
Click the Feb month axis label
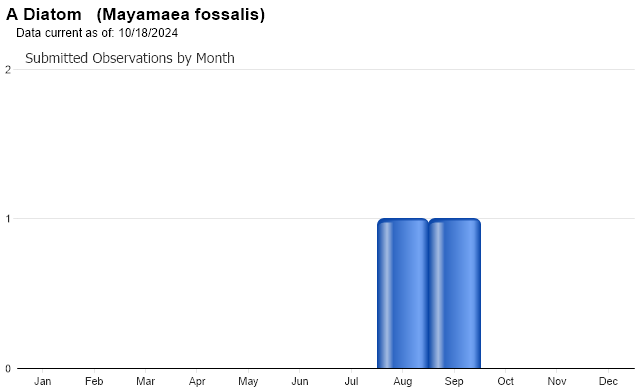pyautogui.click(x=94, y=381)
